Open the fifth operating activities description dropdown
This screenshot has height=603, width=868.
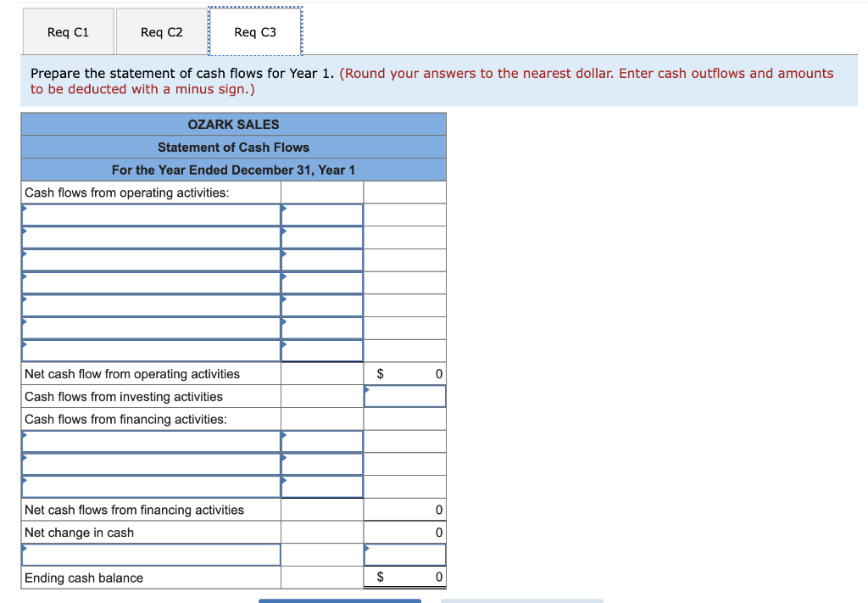pyautogui.click(x=151, y=304)
